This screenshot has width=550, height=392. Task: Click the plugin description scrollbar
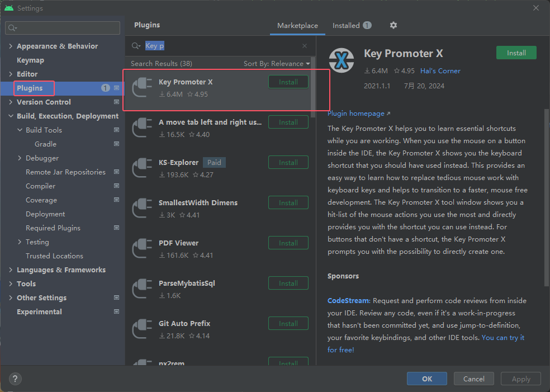(x=546, y=199)
